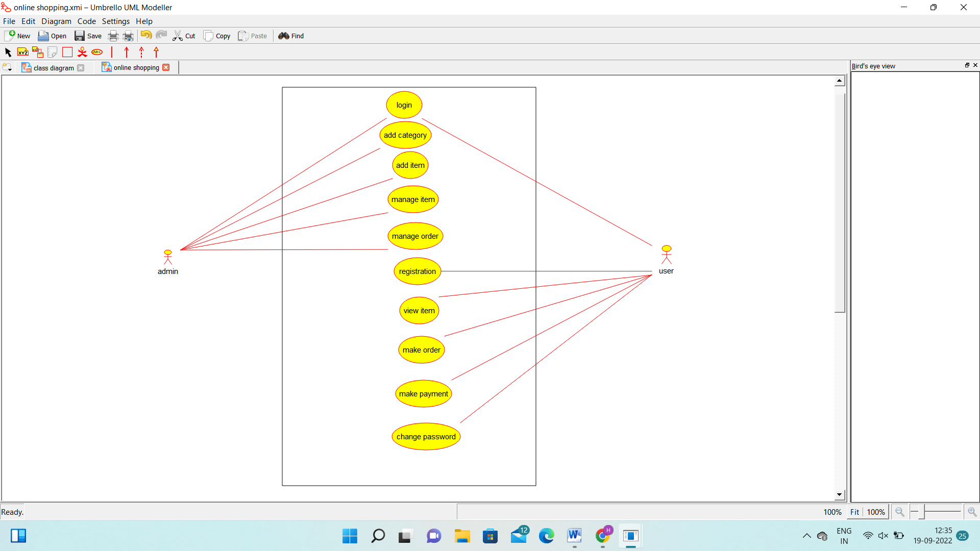Select the Label XYZ text tool
The width and height of the screenshot is (980, 551).
[x=23, y=52]
